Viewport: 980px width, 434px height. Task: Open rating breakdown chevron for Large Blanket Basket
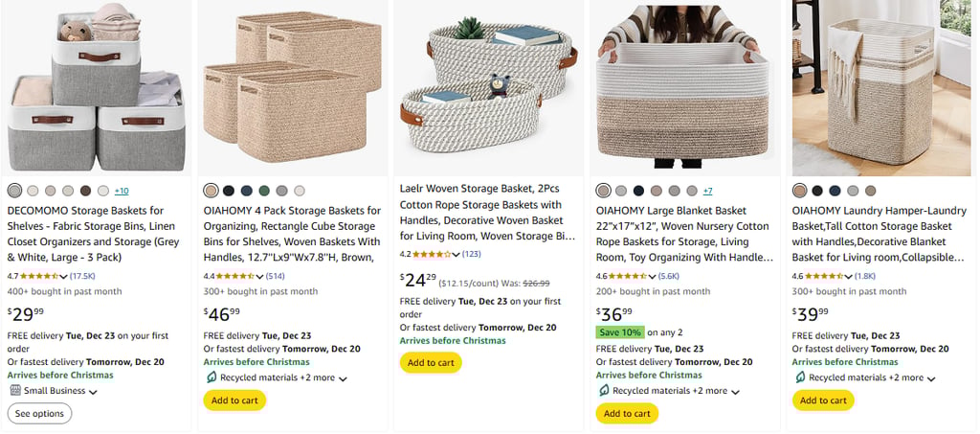pos(656,277)
